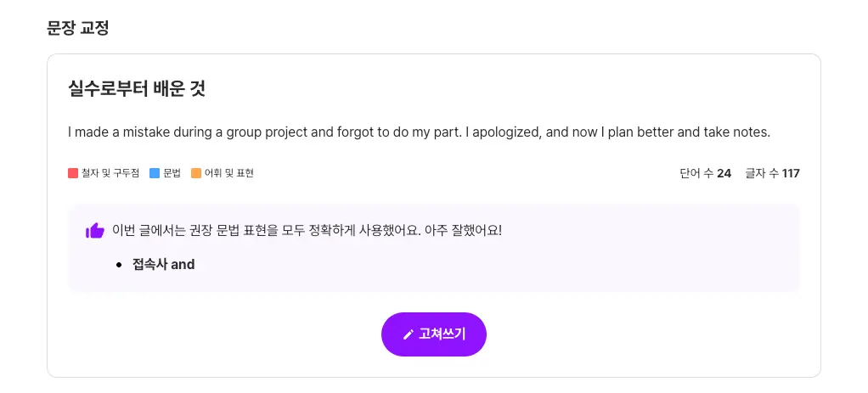Select the blue grammar legend swatch

click(x=155, y=173)
